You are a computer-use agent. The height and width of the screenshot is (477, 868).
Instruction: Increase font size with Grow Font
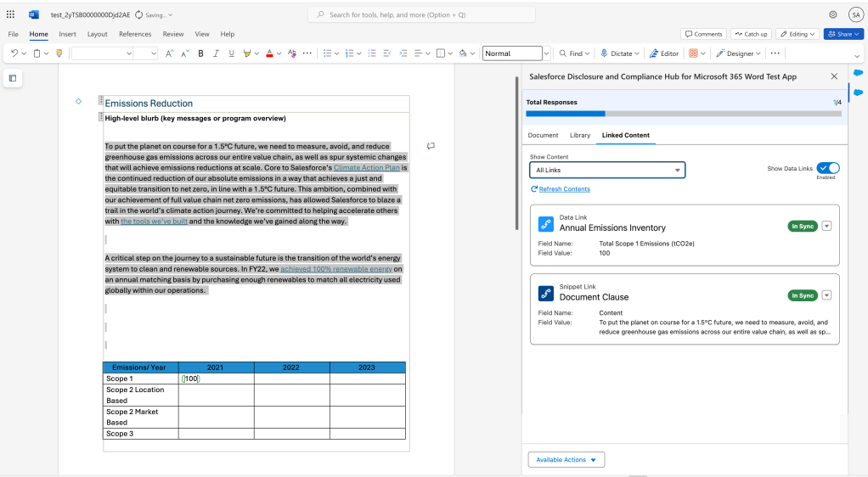point(169,53)
